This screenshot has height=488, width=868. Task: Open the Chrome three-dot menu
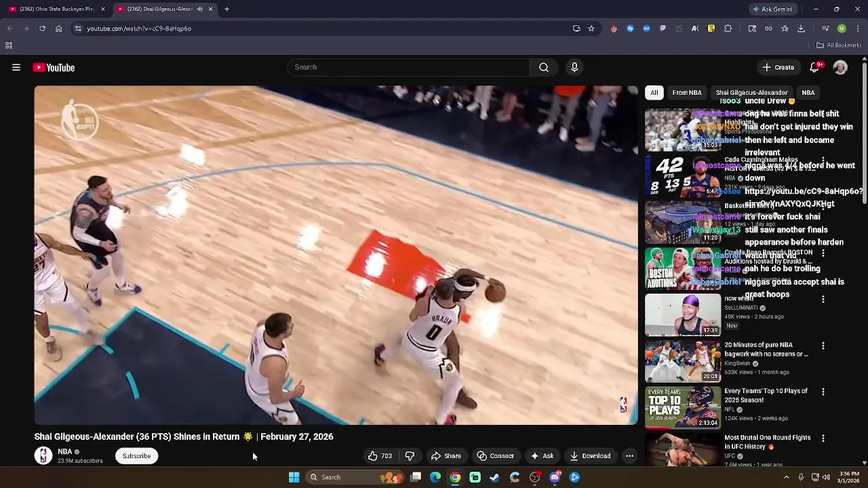point(858,28)
